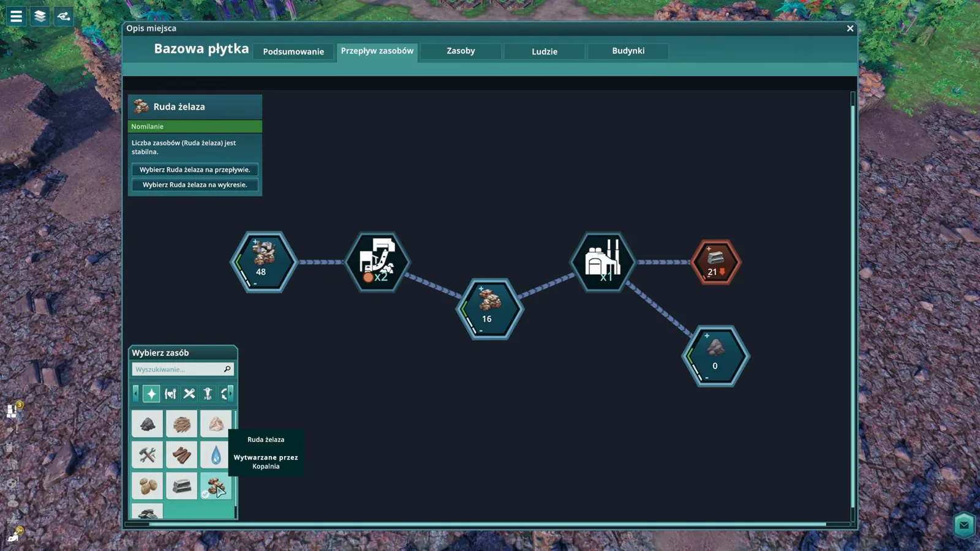Click Wybierz Ruda żelaza na przepływie button
Screen dimensions: 980x551
195,170
